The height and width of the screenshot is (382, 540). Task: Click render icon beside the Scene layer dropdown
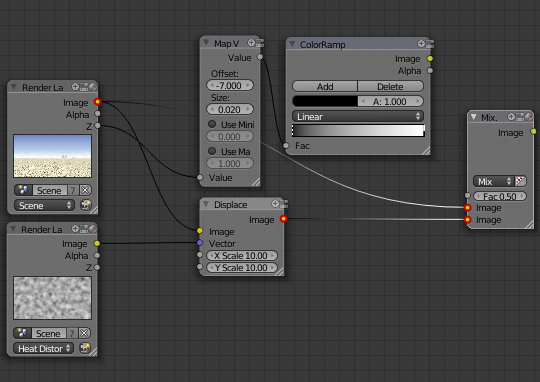click(x=85, y=205)
